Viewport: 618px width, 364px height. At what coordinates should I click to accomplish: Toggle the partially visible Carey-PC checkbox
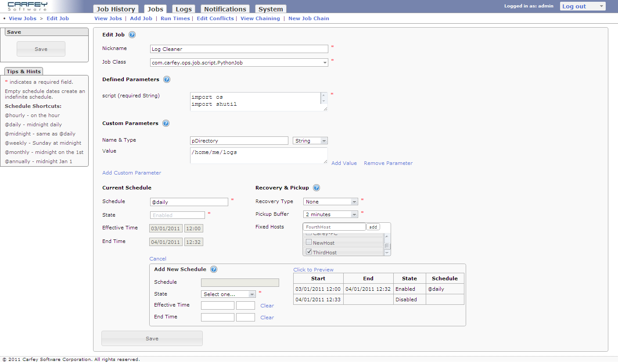[309, 235]
